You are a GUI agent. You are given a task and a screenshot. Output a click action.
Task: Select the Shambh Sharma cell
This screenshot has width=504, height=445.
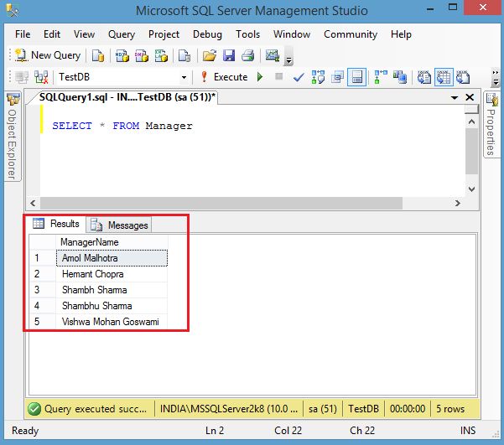(112, 290)
